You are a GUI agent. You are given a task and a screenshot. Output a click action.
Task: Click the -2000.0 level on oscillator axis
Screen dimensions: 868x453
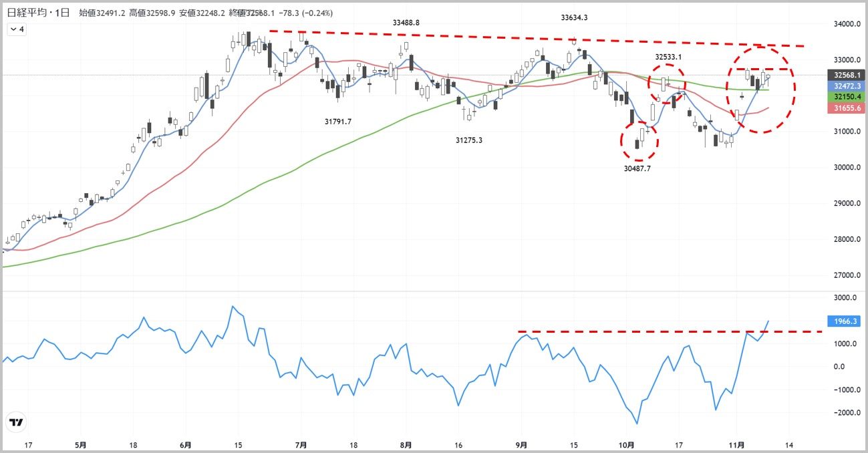[x=843, y=413]
